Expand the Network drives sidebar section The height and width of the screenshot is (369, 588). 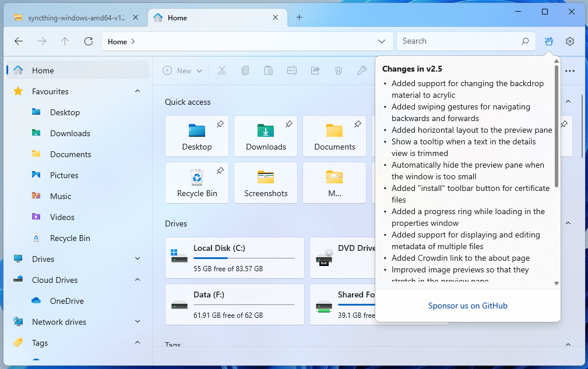click(138, 322)
